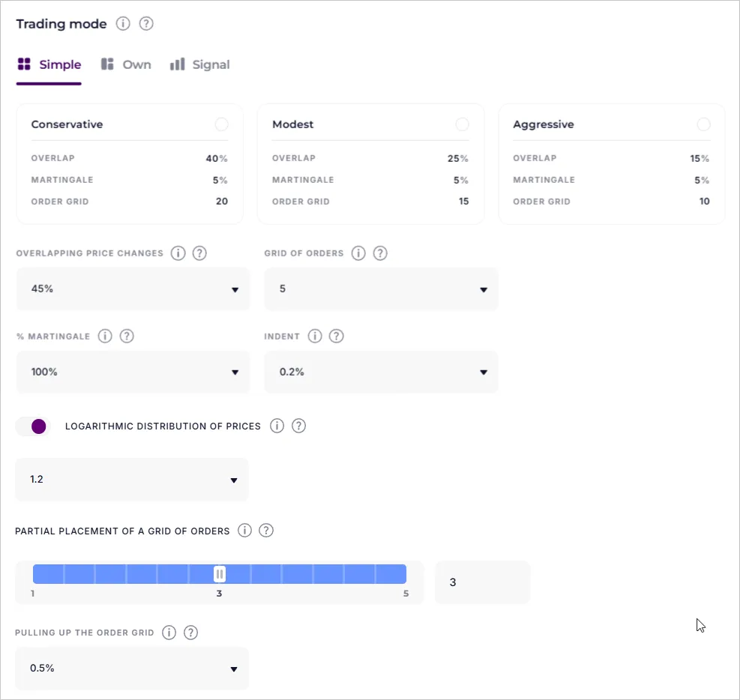Show info for % Martingale
Image resolution: width=740 pixels, height=700 pixels.
[x=105, y=337]
